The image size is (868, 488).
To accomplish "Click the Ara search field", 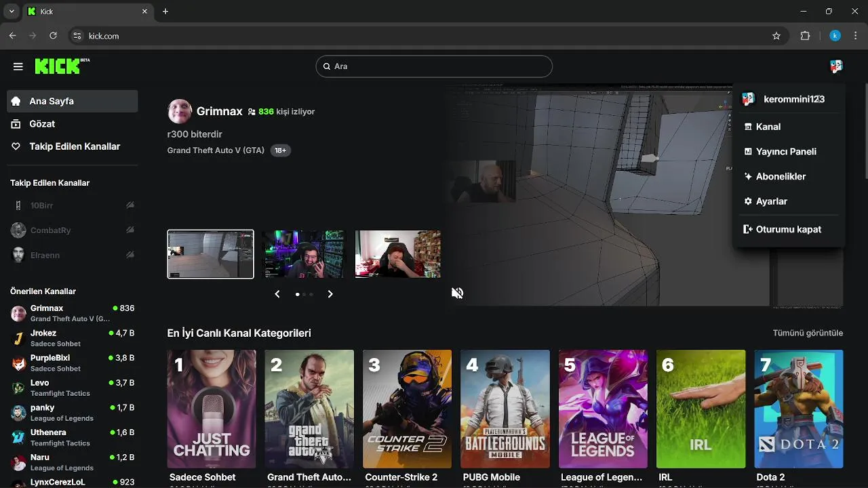I will pyautogui.click(x=434, y=66).
